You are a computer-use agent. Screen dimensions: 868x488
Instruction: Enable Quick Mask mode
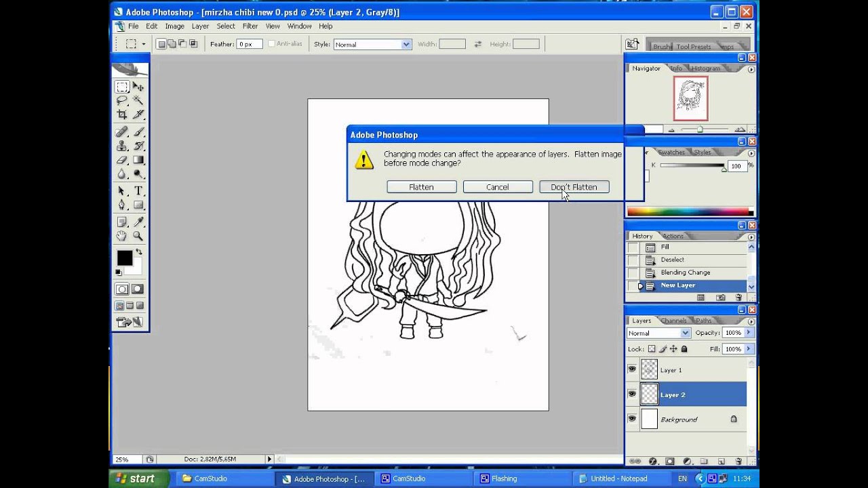[x=138, y=289]
